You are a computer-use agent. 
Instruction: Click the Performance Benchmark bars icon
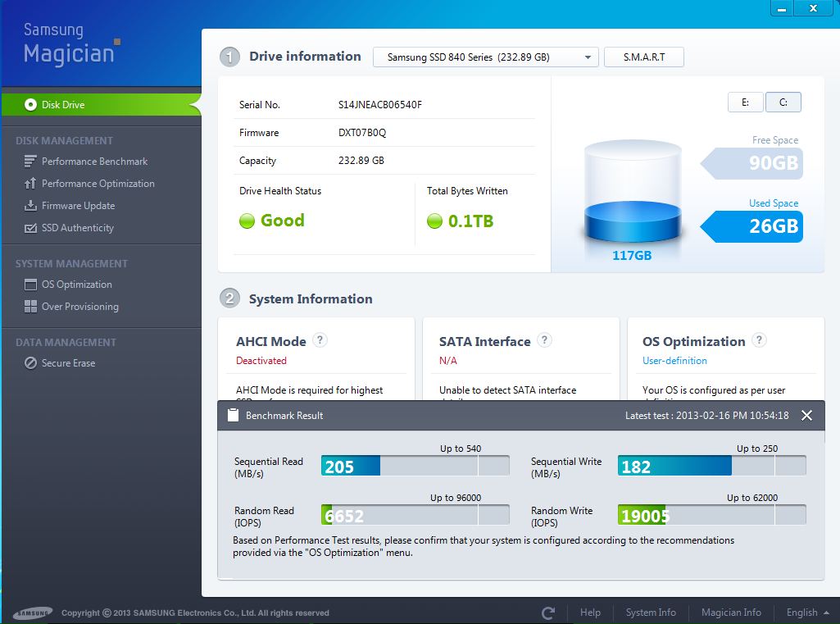[30, 162]
